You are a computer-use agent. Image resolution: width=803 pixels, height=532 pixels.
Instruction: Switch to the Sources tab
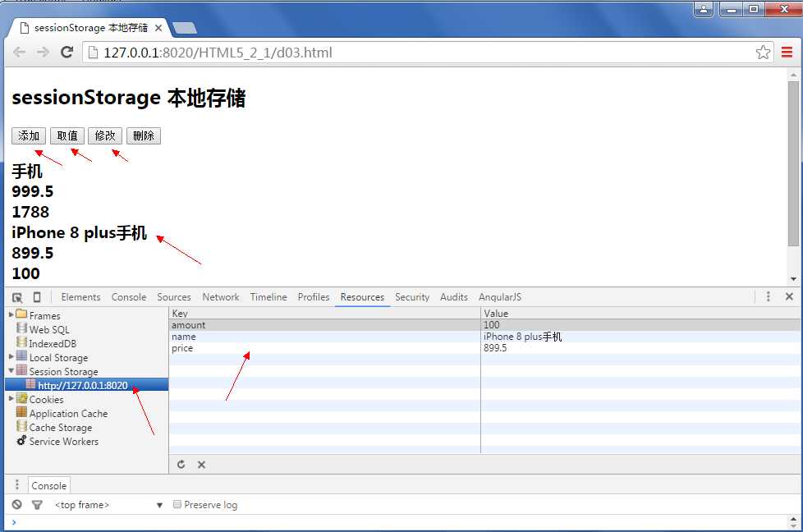pos(173,297)
